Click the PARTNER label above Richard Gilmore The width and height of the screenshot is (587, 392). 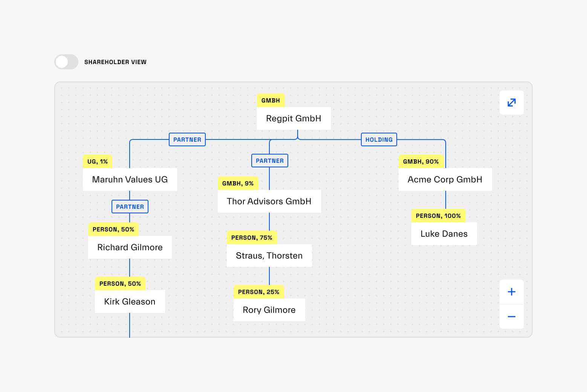point(130,207)
